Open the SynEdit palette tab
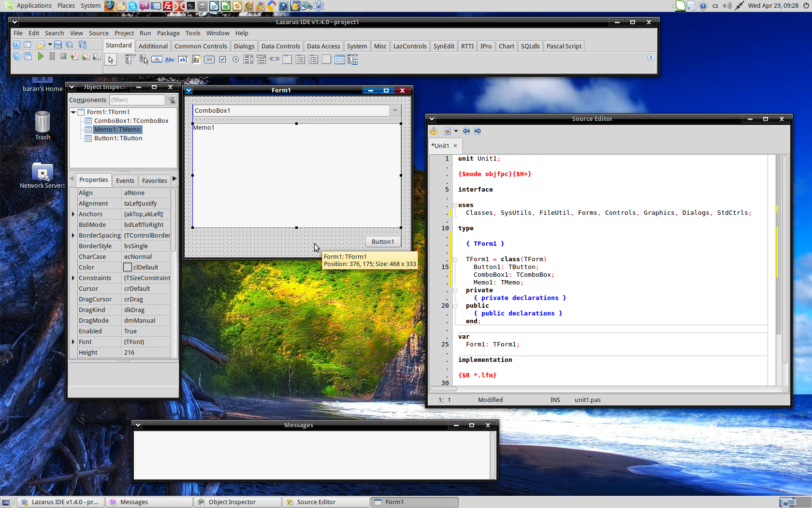 point(444,46)
